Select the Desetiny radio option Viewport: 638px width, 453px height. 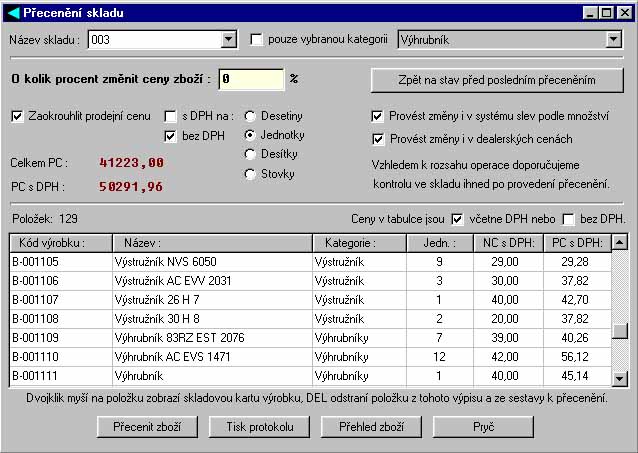coord(250,116)
